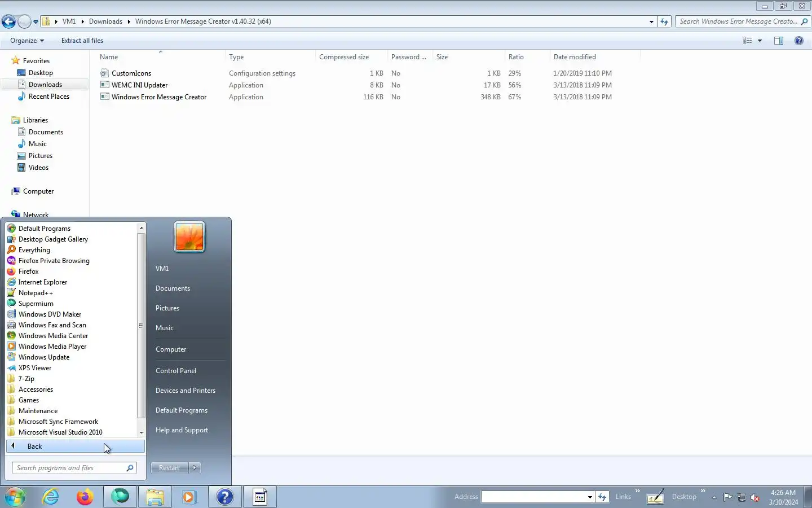Open Pictures in the Start menu right pane
This screenshot has height=508, width=812.
point(167,308)
